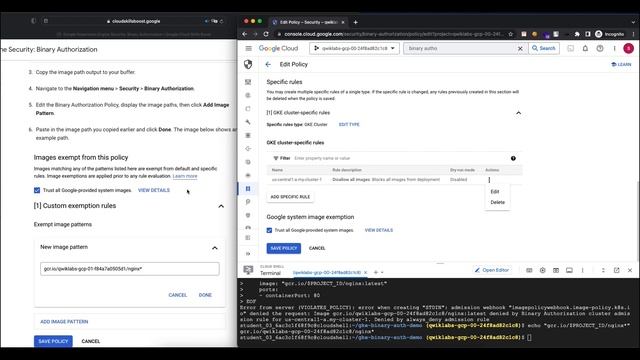Click the EDIT TYPE link

(x=349, y=124)
